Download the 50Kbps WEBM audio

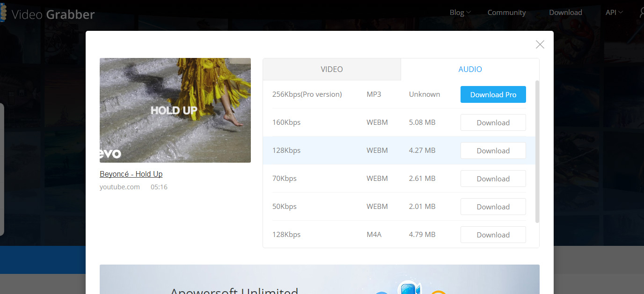coord(493,206)
